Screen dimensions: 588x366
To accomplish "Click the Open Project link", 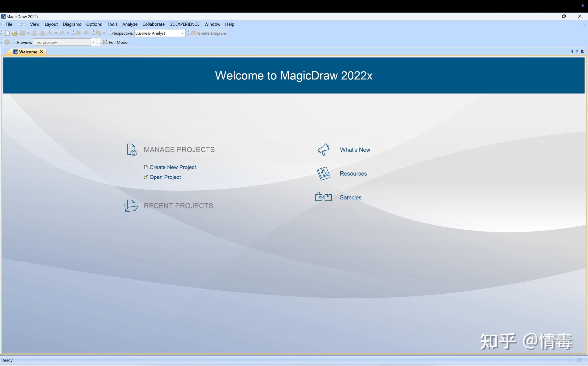I will tap(165, 177).
